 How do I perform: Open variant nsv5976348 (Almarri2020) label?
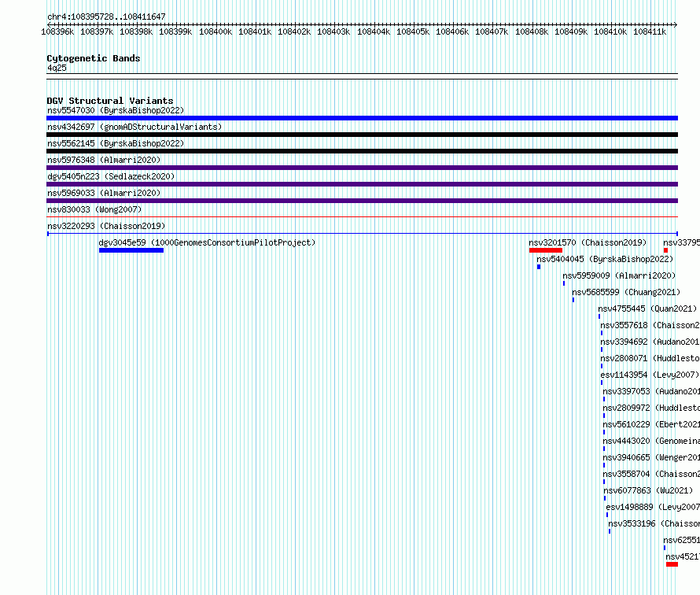click(x=104, y=160)
